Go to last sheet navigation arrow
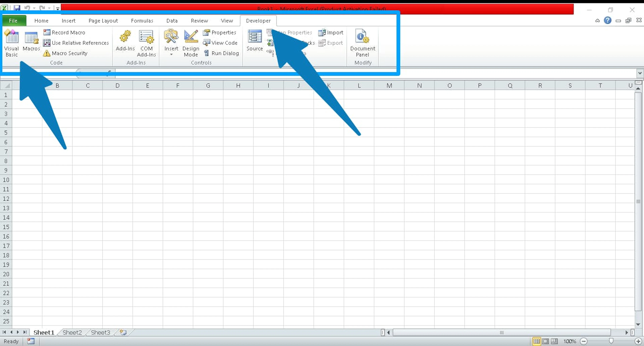The image size is (644, 346). tap(25, 332)
